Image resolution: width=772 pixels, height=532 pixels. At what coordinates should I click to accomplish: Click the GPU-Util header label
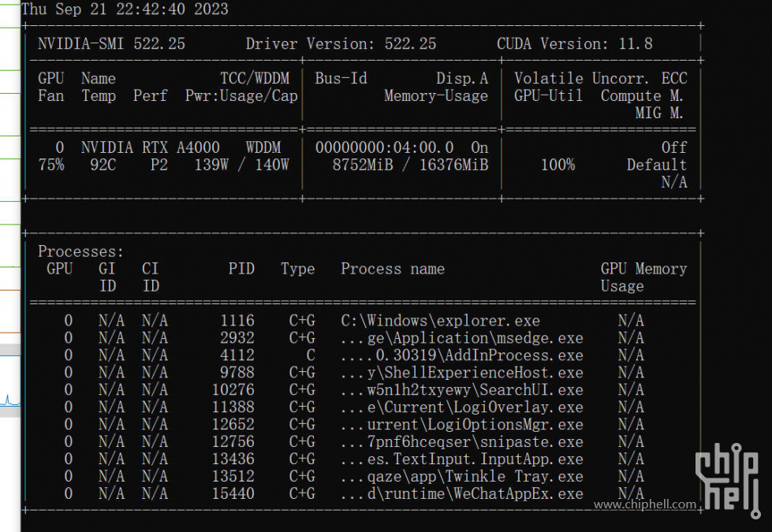pyautogui.click(x=549, y=95)
